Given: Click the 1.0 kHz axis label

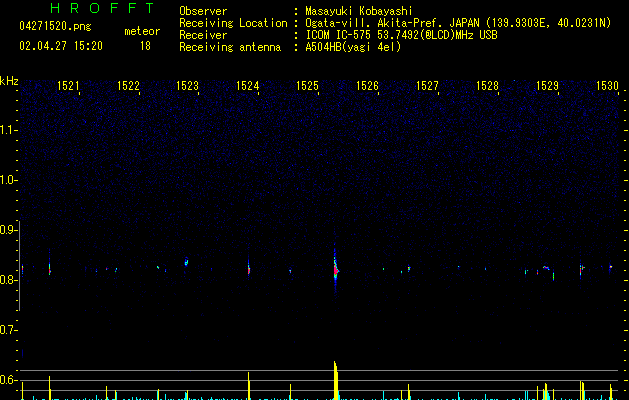Looking at the screenshot, I should [8, 180].
